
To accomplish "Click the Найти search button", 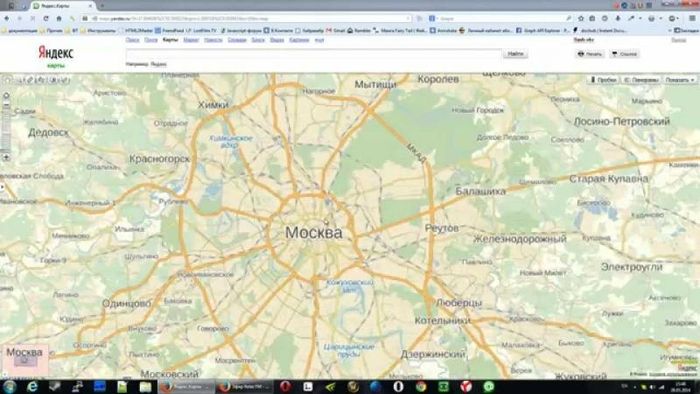I will point(515,54).
